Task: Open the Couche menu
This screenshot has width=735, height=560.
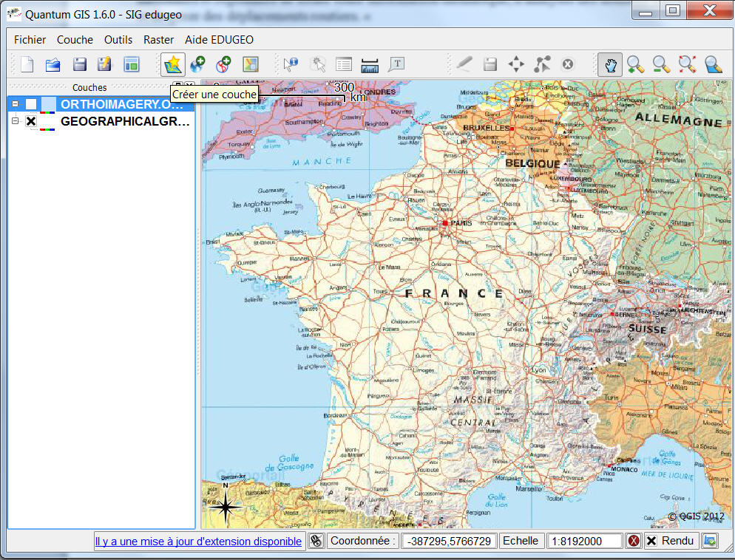Action: pos(75,40)
